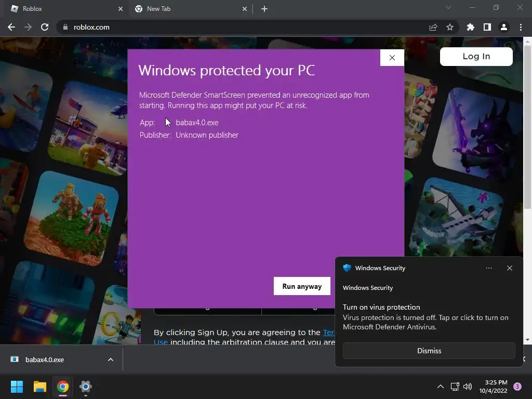532x399 pixels.
Task: Click the Chrome taskbar icon
Action: pos(63,387)
